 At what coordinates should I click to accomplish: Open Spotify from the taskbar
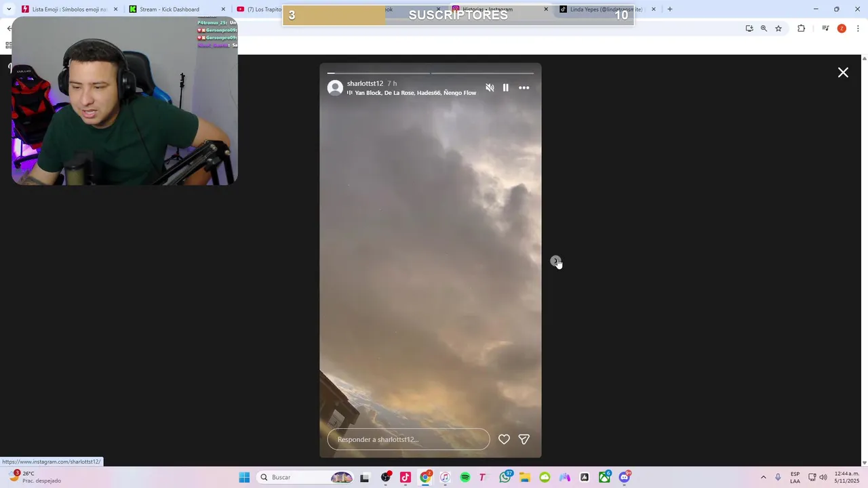pos(465,477)
